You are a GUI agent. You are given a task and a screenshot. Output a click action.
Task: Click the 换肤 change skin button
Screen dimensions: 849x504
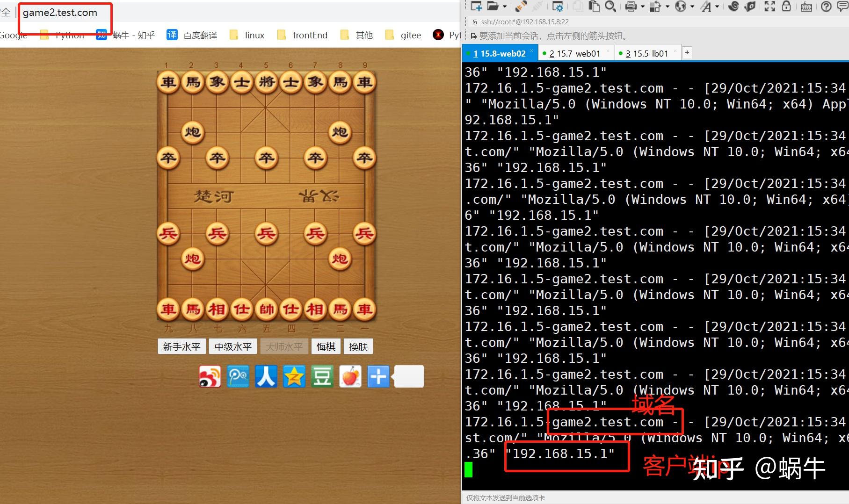pyautogui.click(x=359, y=346)
